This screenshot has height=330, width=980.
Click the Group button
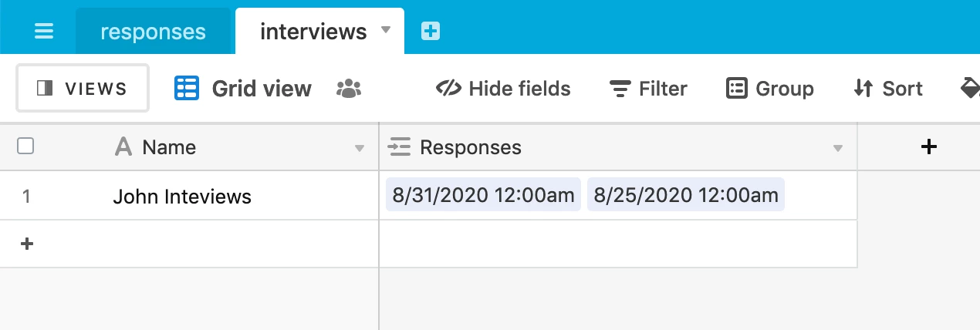tap(770, 89)
